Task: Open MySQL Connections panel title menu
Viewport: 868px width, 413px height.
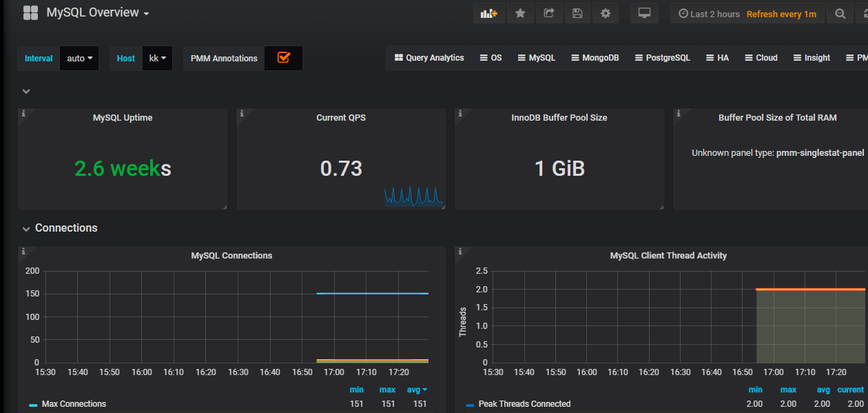Action: coord(231,256)
